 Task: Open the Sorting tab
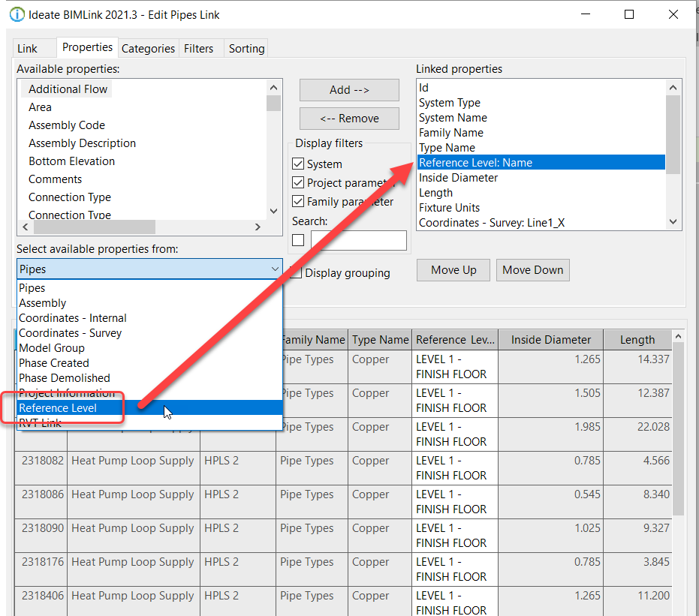click(246, 47)
